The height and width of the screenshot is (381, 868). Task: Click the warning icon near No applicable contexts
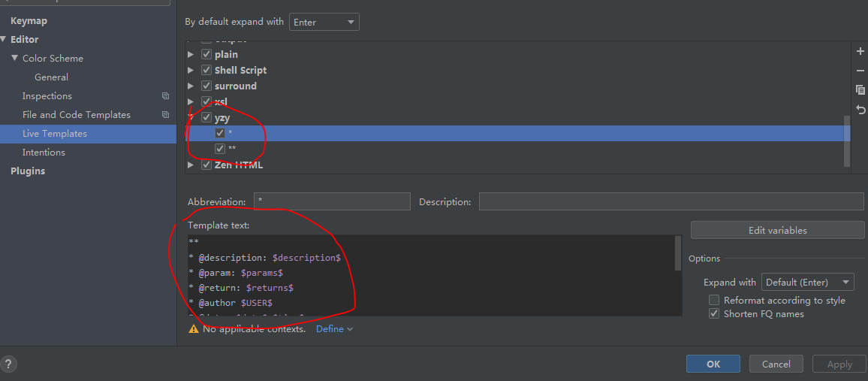point(193,329)
